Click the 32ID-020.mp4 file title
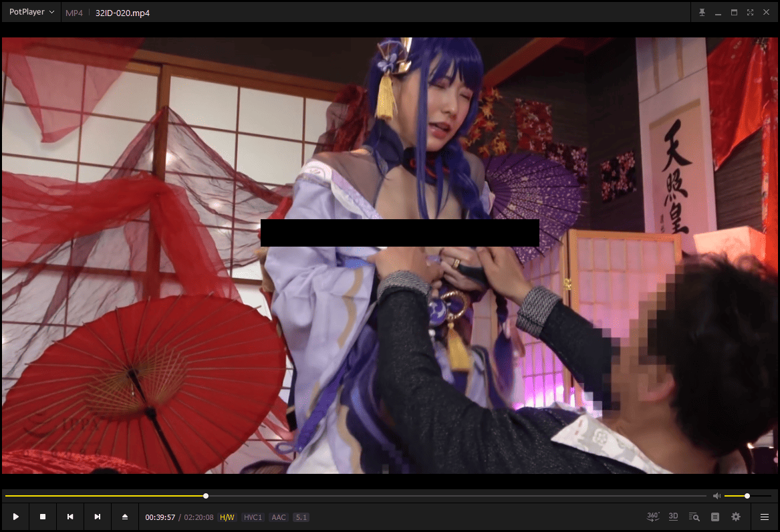780x532 pixels. (122, 13)
